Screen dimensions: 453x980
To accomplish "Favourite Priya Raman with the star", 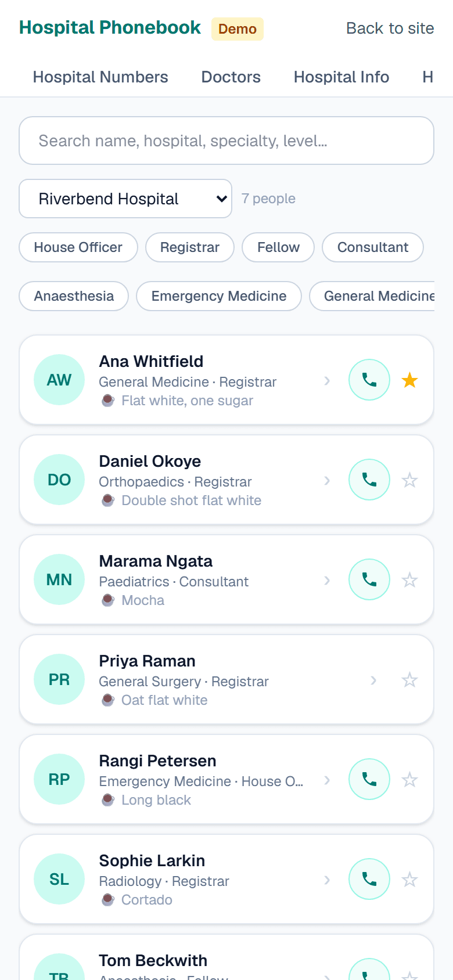I will (x=410, y=680).
